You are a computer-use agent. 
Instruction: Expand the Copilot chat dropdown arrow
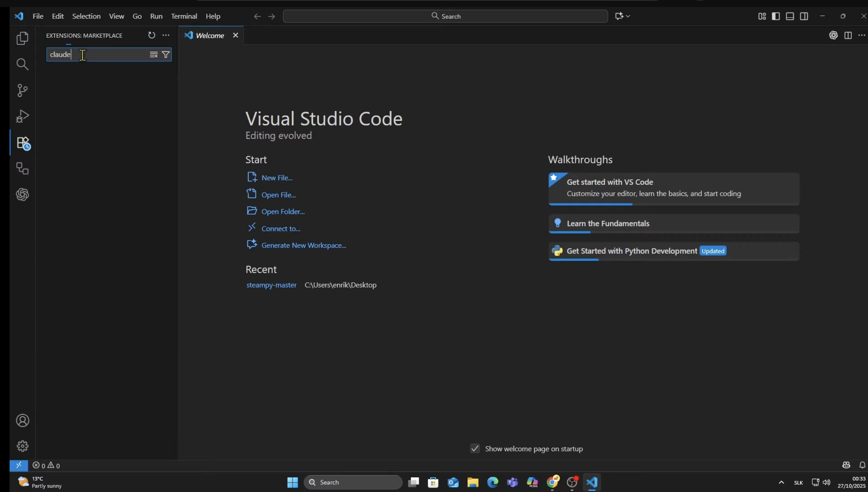[x=628, y=16]
